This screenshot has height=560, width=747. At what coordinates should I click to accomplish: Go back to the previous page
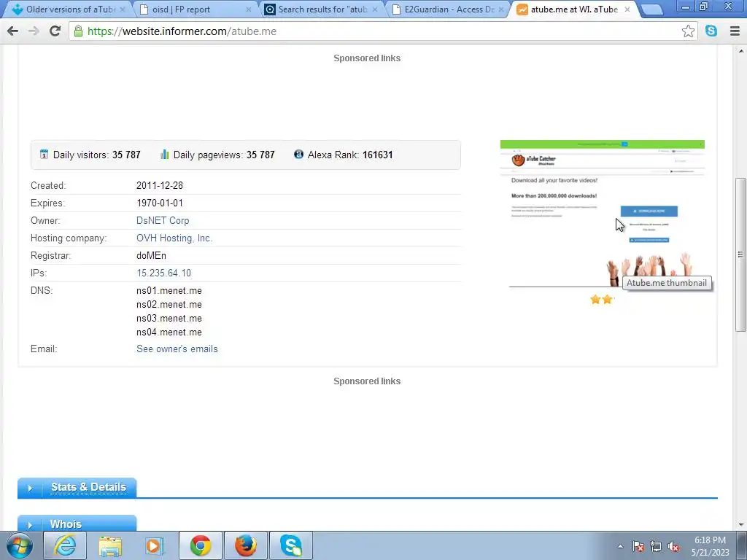pyautogui.click(x=12, y=31)
